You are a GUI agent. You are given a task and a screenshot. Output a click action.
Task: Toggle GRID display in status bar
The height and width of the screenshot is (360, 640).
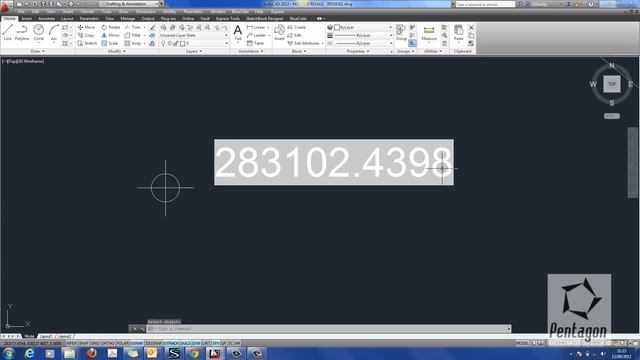point(95,343)
